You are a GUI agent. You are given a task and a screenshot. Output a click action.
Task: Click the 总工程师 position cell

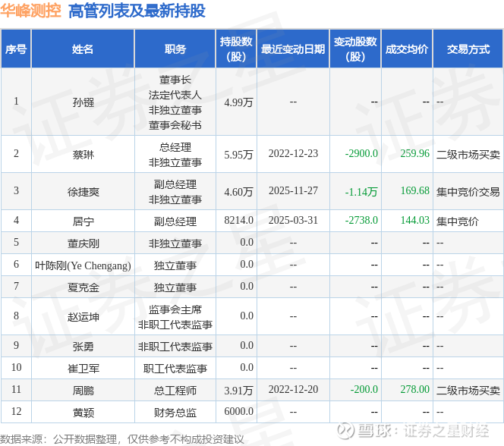(x=175, y=391)
